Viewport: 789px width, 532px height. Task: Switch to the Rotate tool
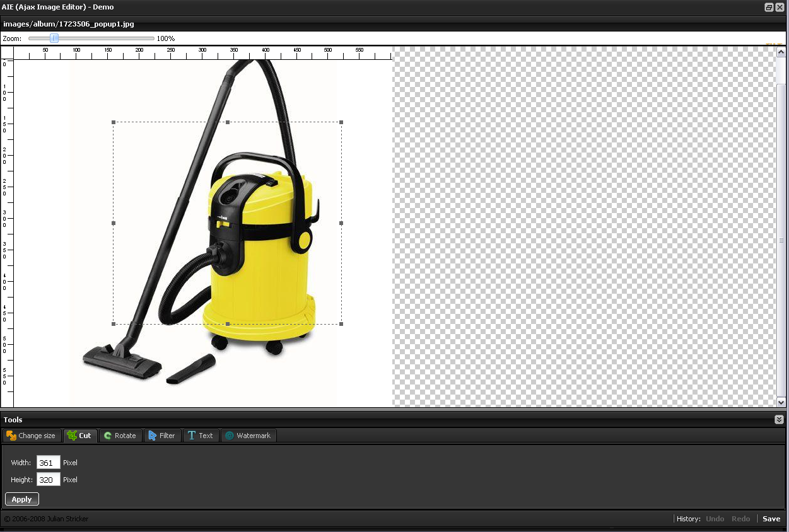point(120,436)
